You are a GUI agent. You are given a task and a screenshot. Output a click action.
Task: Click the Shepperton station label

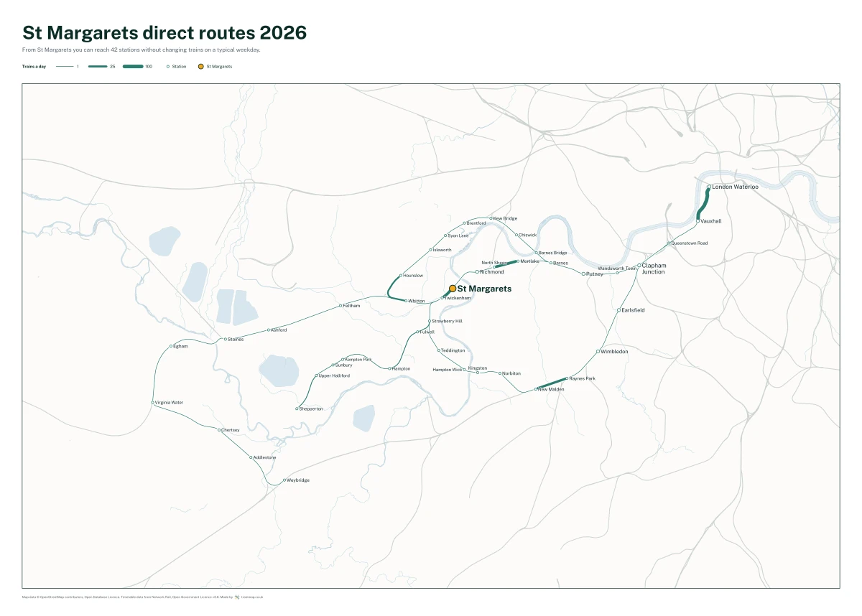coord(311,409)
